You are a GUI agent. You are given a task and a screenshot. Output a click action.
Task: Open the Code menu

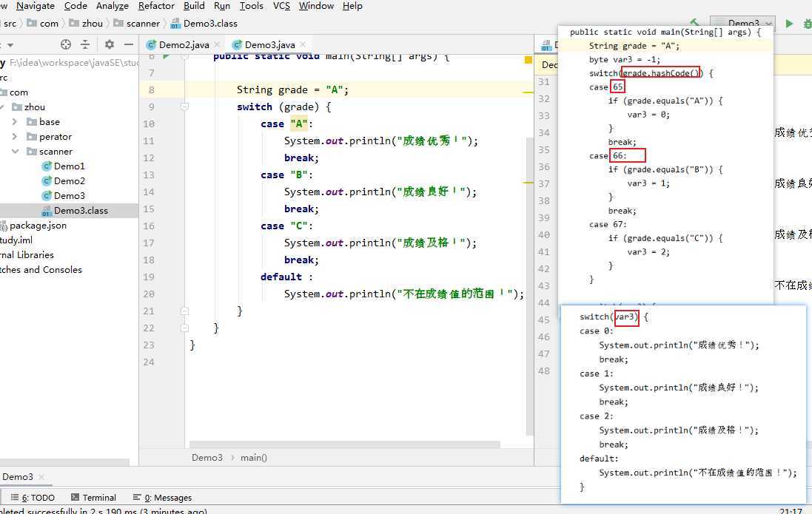pos(76,6)
